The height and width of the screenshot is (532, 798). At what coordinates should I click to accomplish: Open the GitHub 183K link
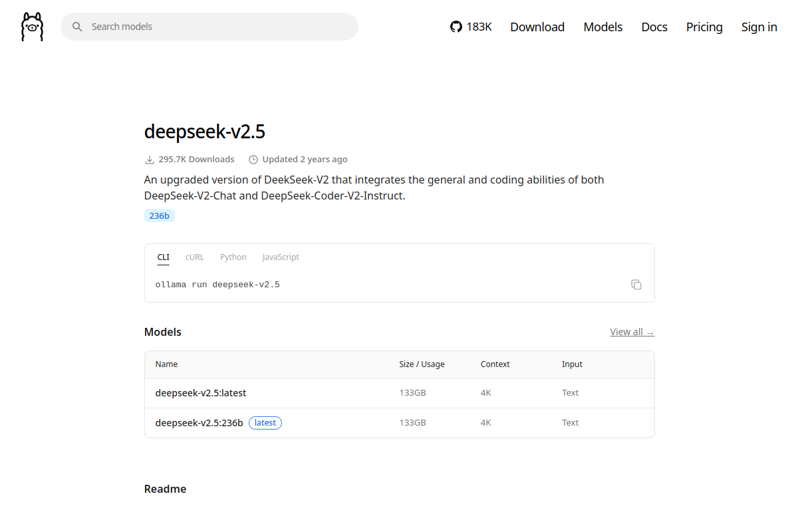coord(471,27)
